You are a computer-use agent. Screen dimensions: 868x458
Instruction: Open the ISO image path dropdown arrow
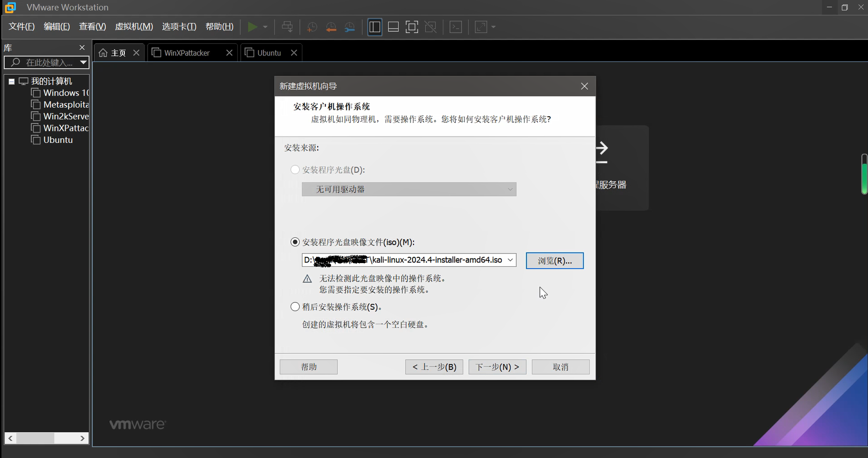[510, 260]
